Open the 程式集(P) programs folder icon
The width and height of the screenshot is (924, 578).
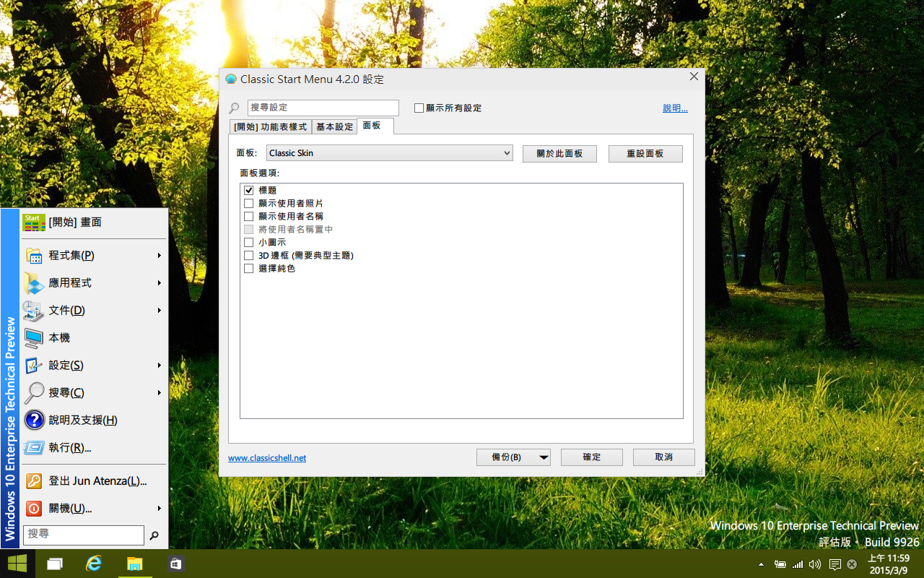click(34, 256)
